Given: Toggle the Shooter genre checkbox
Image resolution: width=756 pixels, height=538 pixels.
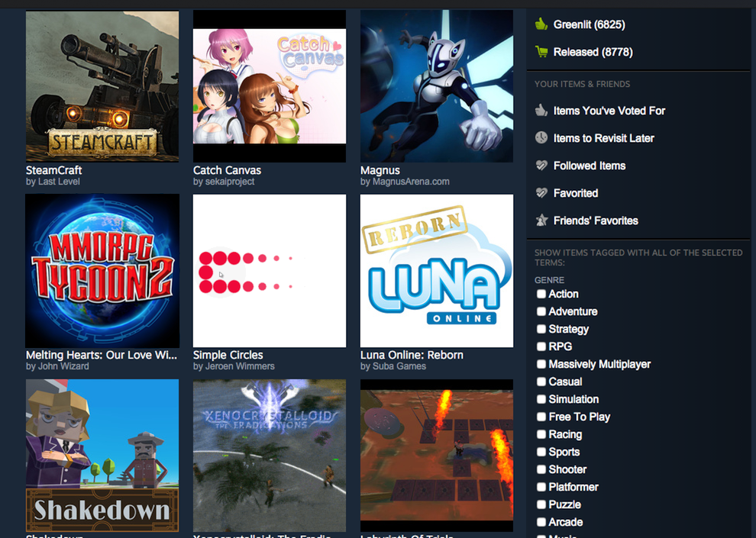Looking at the screenshot, I should coord(541,469).
